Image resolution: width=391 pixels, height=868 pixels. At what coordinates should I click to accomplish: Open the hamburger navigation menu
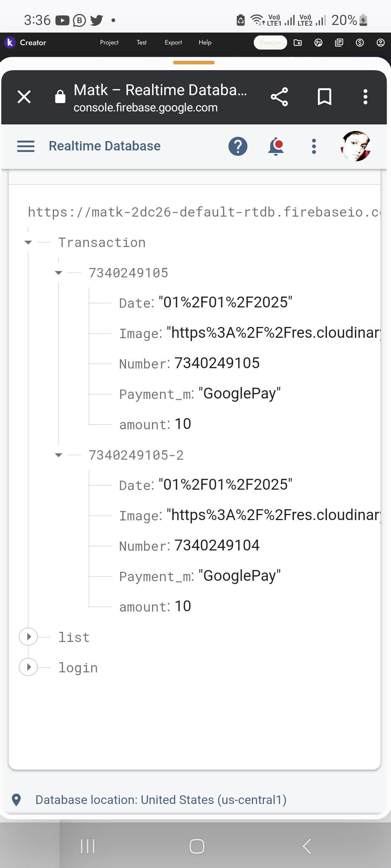pyautogui.click(x=26, y=146)
